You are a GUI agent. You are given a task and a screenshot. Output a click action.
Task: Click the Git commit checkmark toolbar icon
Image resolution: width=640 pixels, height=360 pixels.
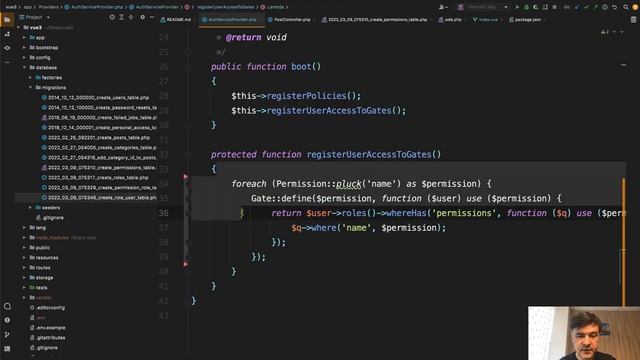point(586,7)
